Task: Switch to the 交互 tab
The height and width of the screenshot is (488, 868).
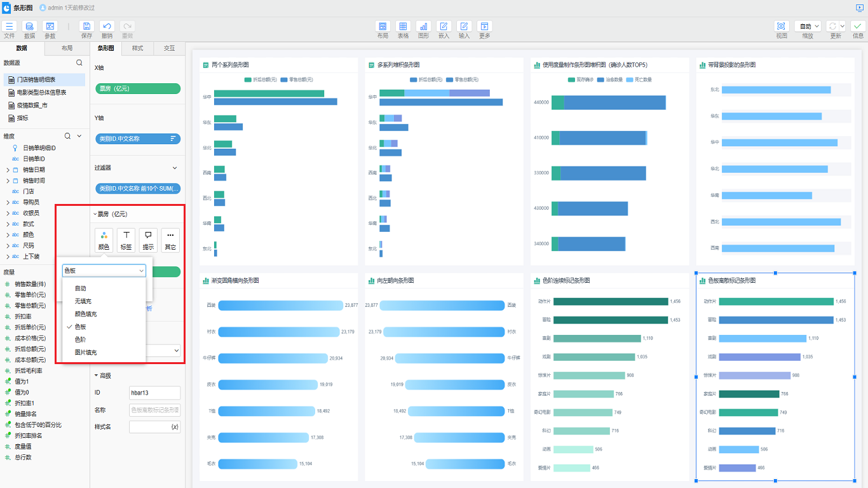Action: pyautogui.click(x=169, y=48)
